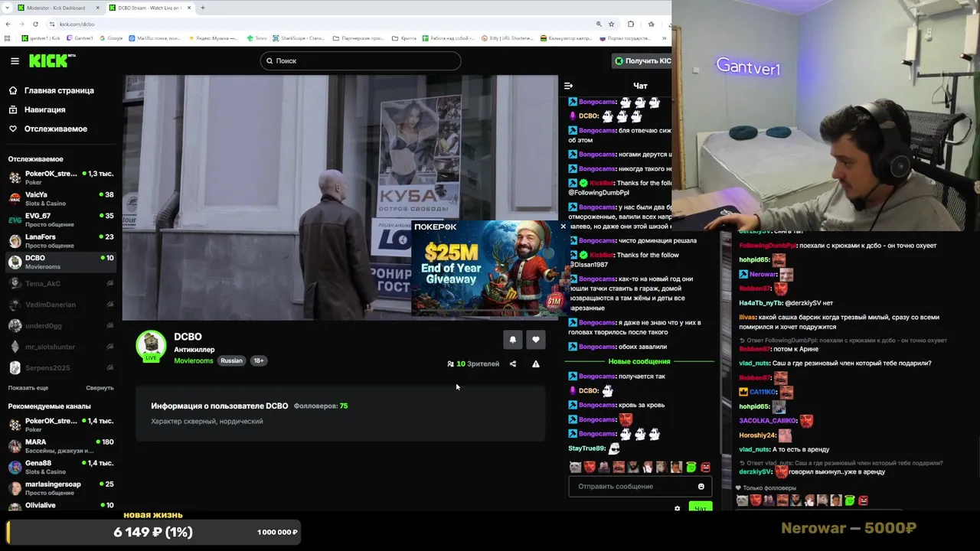Show more bookmarks overflow chevron
The height and width of the screenshot is (551, 980).
click(x=664, y=38)
